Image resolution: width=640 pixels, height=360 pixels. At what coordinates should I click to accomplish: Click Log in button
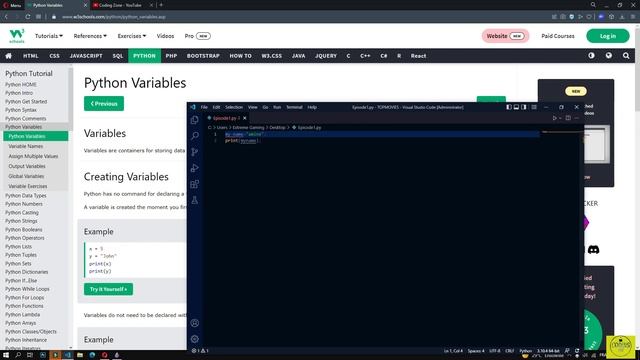[607, 36]
